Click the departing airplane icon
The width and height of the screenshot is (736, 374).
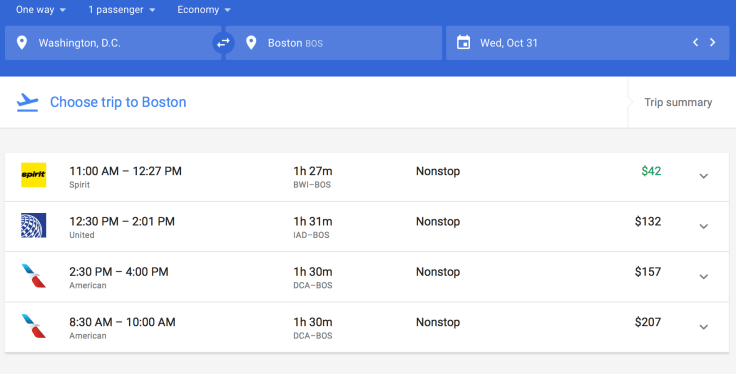tap(27, 102)
